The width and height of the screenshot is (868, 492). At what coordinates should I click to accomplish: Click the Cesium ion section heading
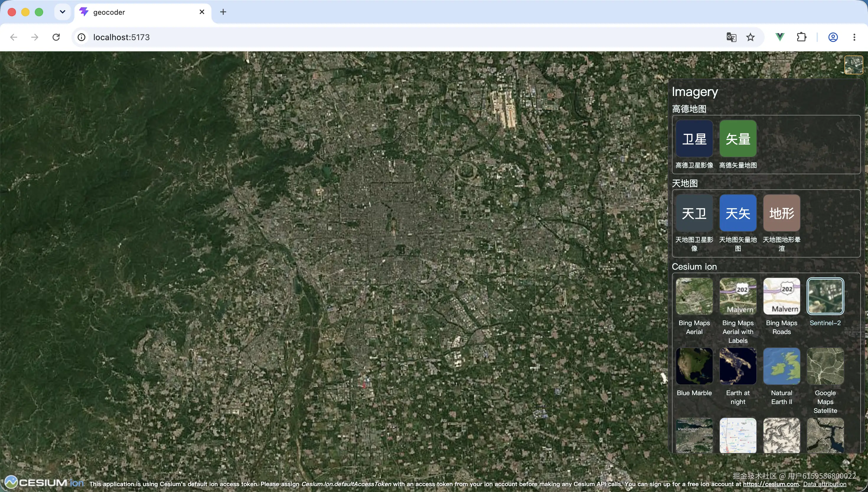coord(694,267)
